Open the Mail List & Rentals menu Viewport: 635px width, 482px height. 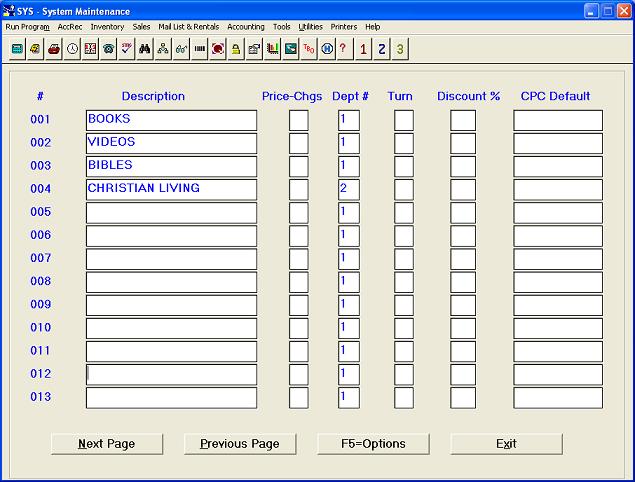pyautogui.click(x=189, y=27)
